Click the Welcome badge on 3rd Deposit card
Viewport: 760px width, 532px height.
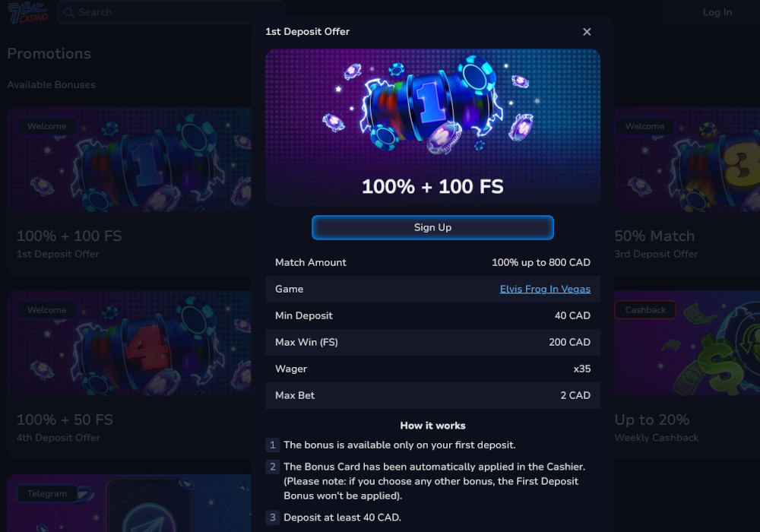644,126
